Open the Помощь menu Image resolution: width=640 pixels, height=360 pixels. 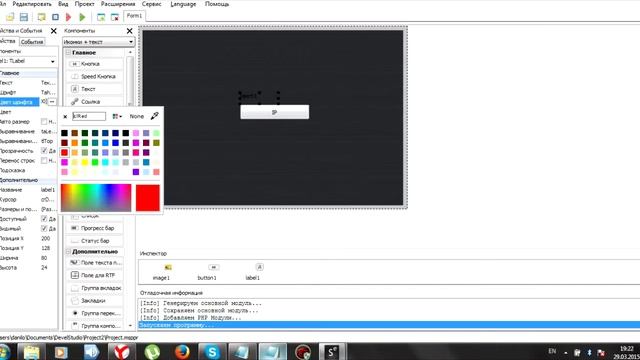217,4
